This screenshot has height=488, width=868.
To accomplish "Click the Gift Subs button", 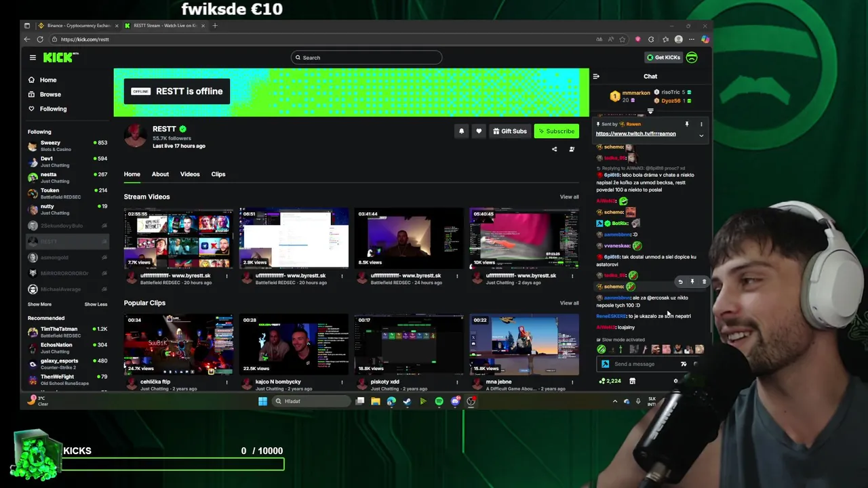I will pyautogui.click(x=510, y=131).
